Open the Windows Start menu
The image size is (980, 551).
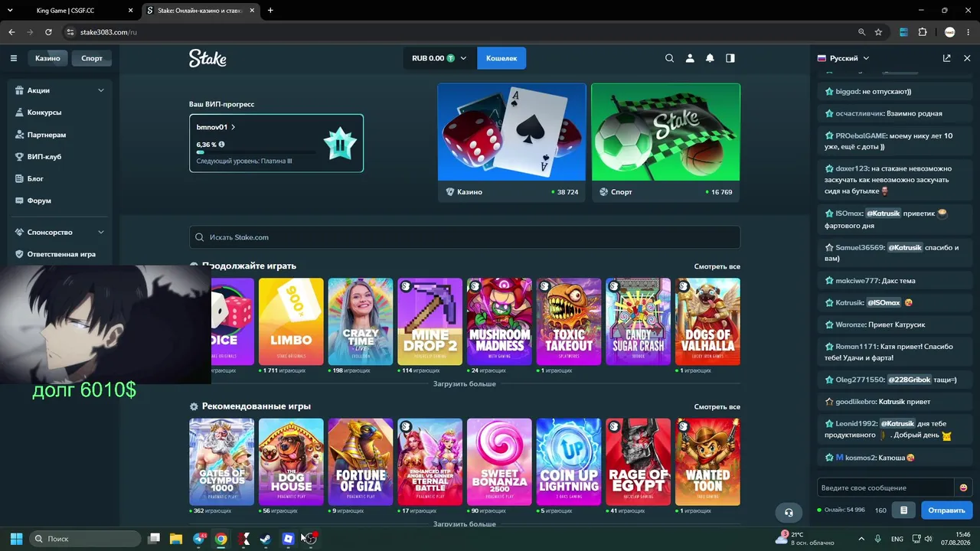[16, 539]
